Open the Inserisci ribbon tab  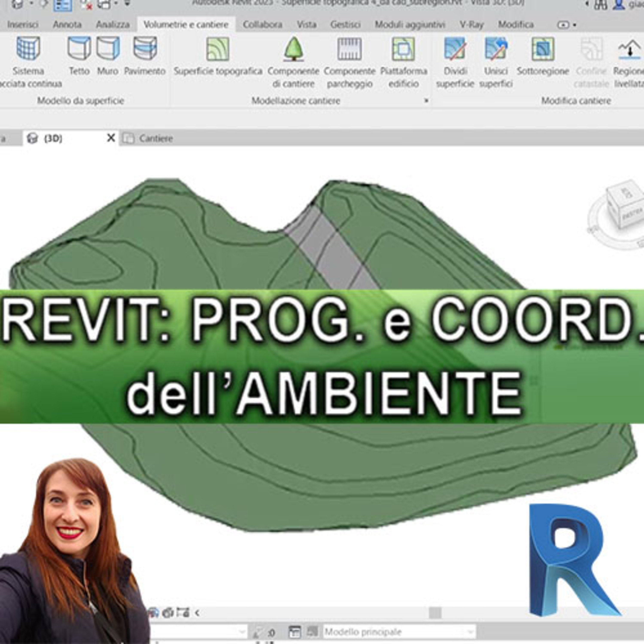click(x=23, y=24)
